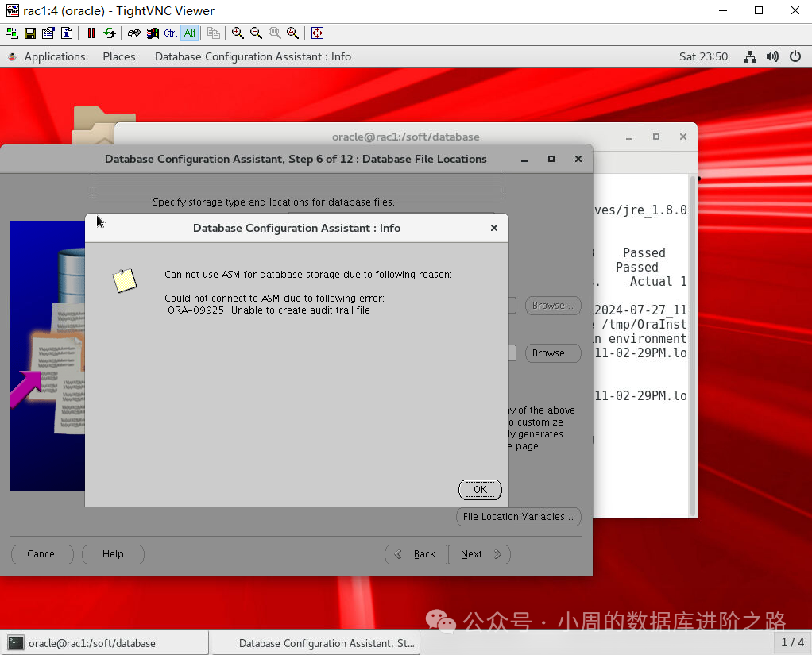Image resolution: width=812 pixels, height=655 pixels.
Task: Click the lower enabled Browse... button
Action: click(x=553, y=353)
